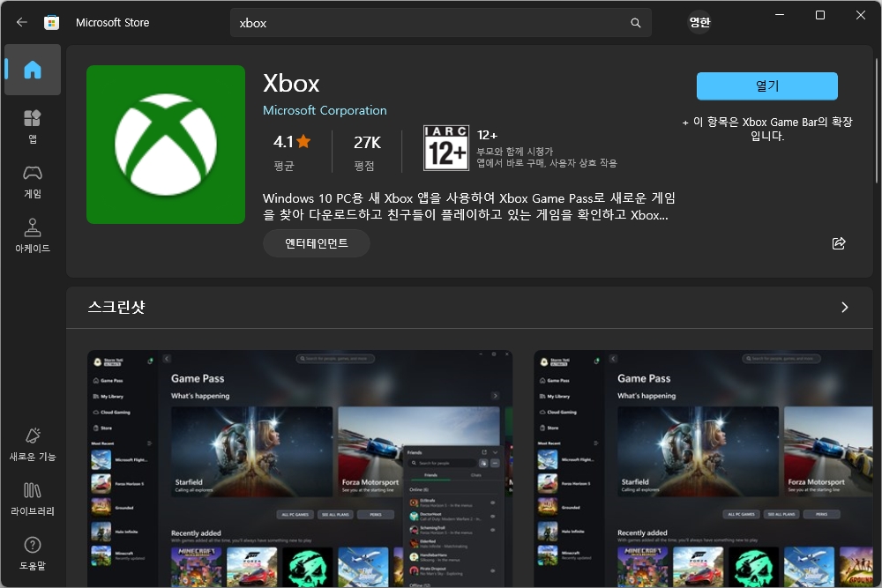The image size is (882, 588).
Task: Expand the 스크린샷 section chevron
Action: (844, 307)
